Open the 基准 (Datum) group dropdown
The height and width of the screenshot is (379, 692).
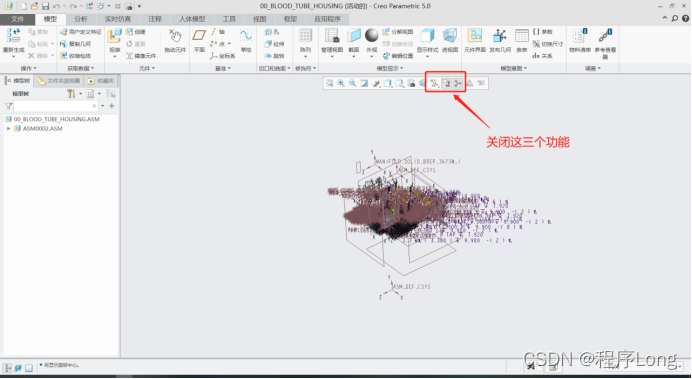pos(223,68)
